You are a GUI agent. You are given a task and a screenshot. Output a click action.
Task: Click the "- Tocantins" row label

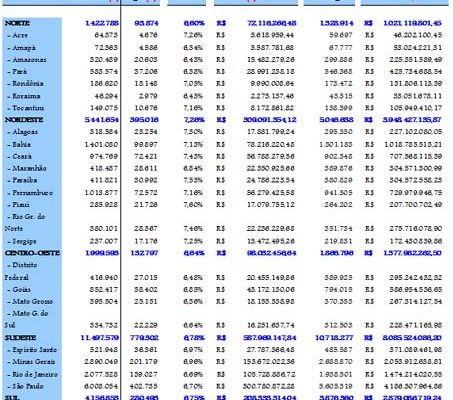[26, 108]
